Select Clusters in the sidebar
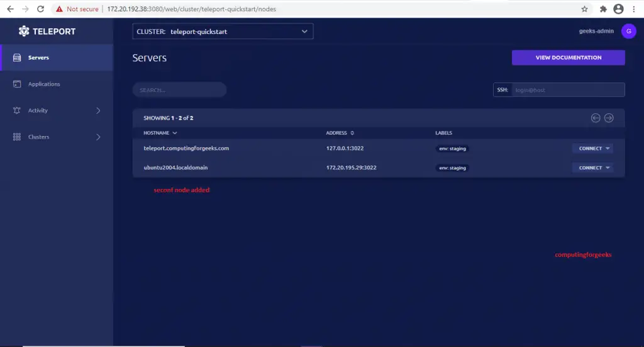 pyautogui.click(x=57, y=137)
